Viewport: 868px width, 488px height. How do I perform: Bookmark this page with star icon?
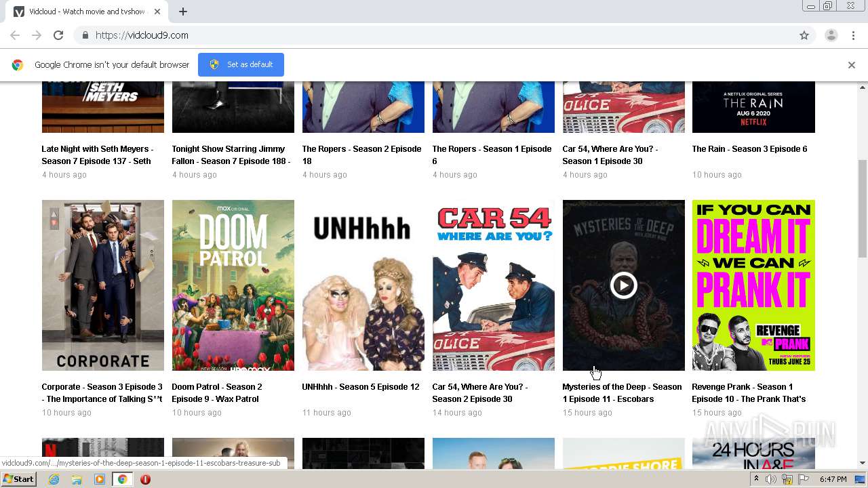804,35
